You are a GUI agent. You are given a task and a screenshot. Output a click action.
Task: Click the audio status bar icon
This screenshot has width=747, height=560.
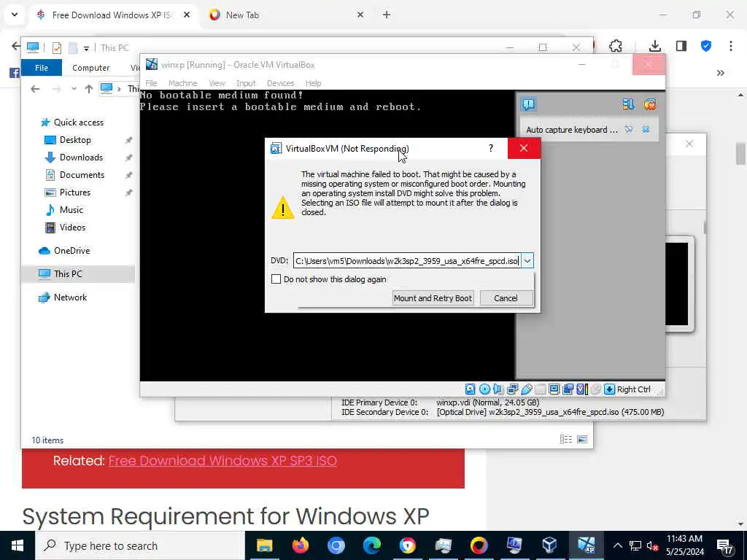click(x=498, y=389)
